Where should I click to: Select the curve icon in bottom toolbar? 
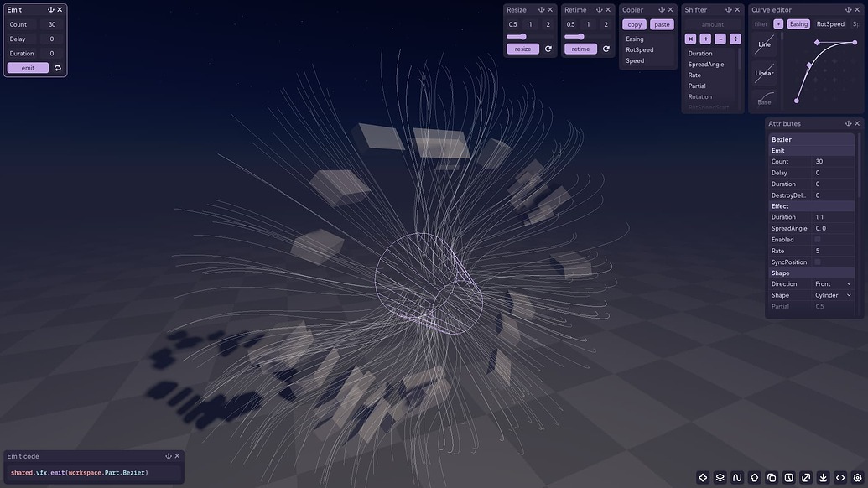pos(736,476)
